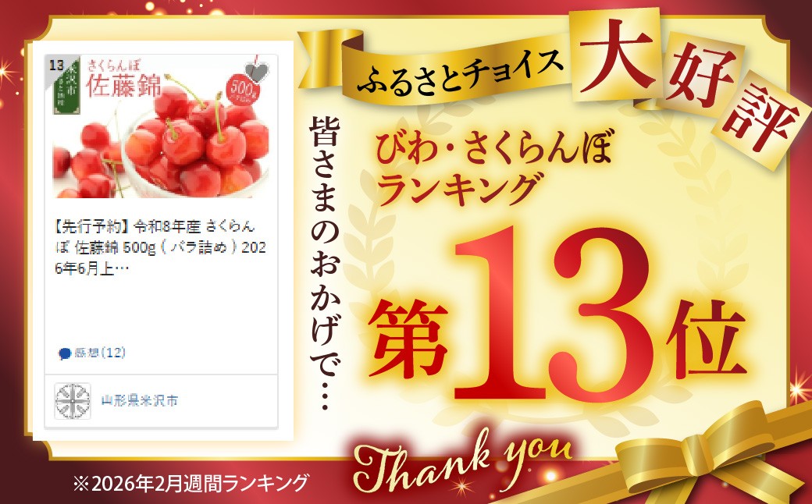This screenshot has width=812, height=504.
Task: Click the ※2026年2月週間ランキング footnote
Action: pos(191,484)
